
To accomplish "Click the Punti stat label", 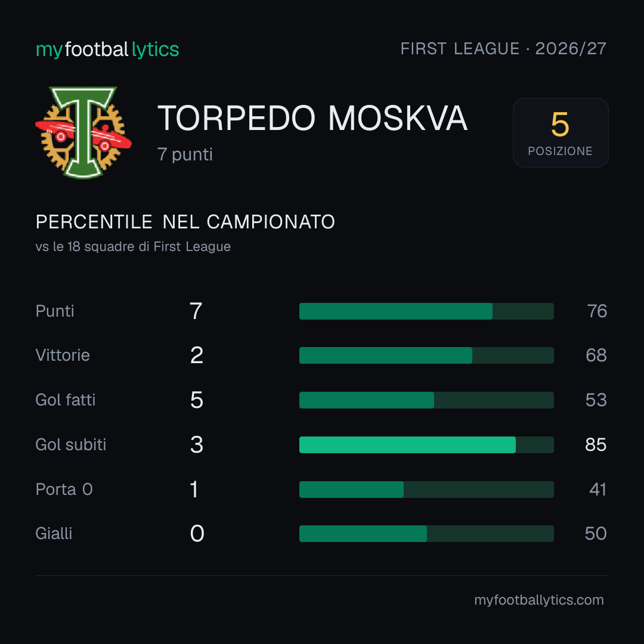I will (x=55, y=311).
